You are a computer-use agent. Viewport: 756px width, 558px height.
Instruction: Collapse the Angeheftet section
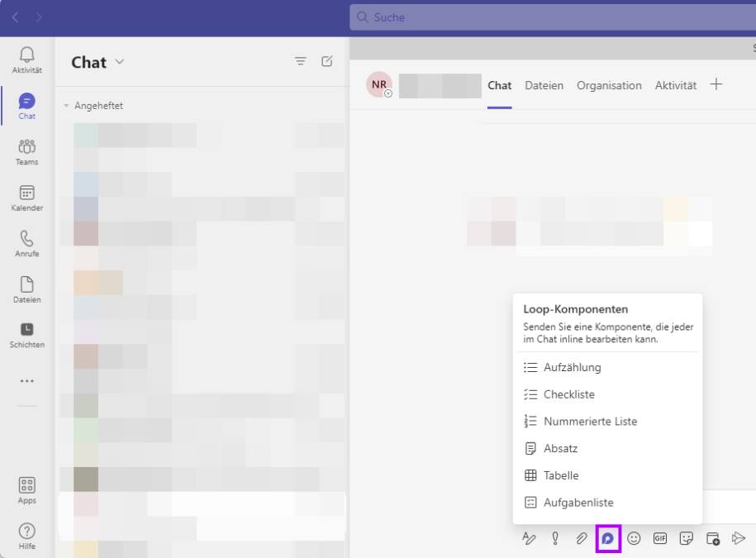(65, 105)
